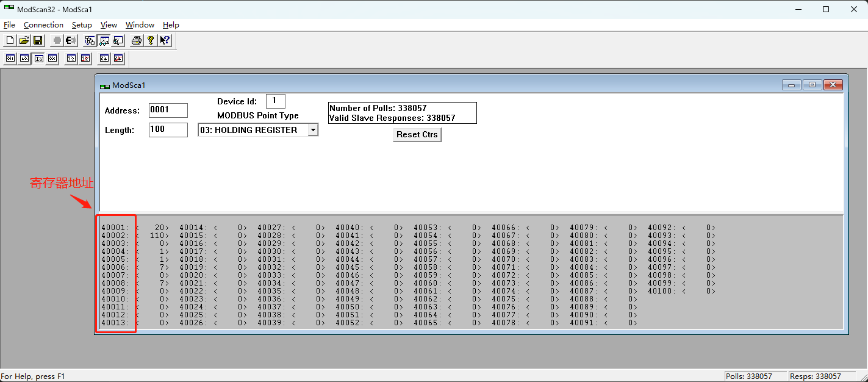Click the Device Id input field
Screen dimensions: 868x382
pos(276,101)
